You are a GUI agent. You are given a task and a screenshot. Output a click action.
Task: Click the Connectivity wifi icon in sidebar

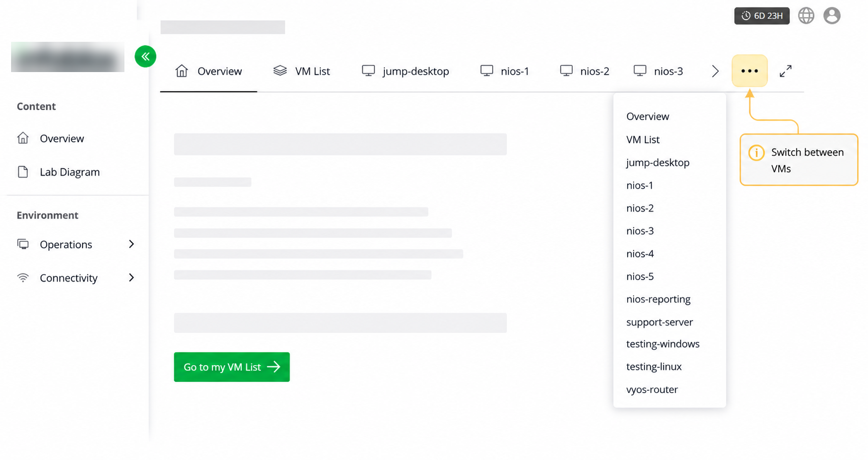click(x=23, y=278)
